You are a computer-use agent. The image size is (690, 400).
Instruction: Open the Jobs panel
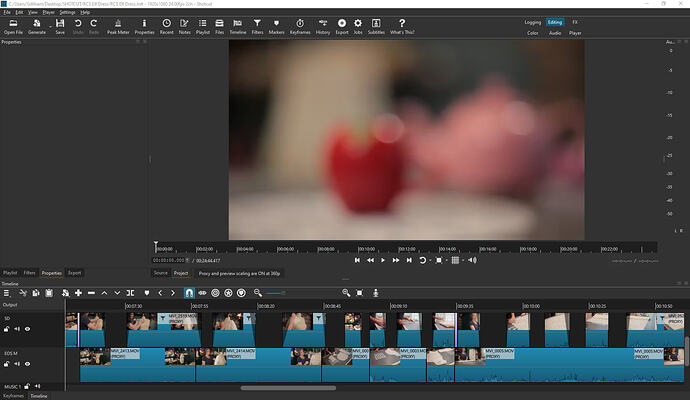pos(358,26)
